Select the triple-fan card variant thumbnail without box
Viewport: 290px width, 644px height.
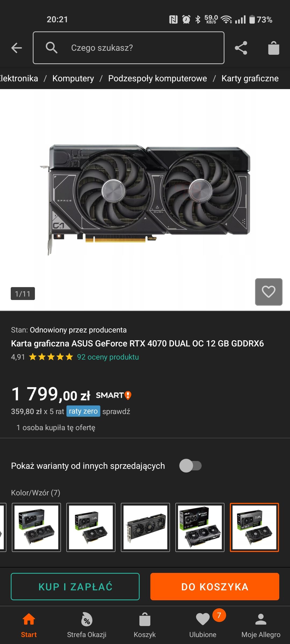[145, 527]
